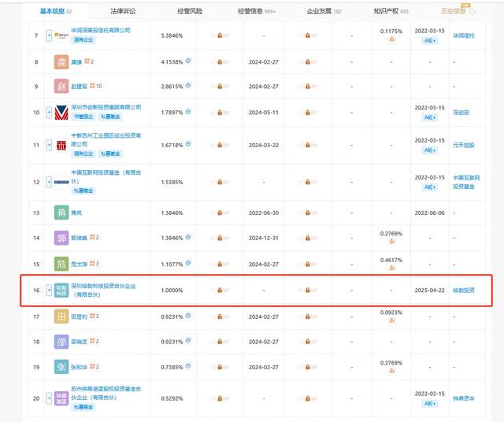Open the 经营风险 tab
Viewport: 504px width, 422px height.
190,11
